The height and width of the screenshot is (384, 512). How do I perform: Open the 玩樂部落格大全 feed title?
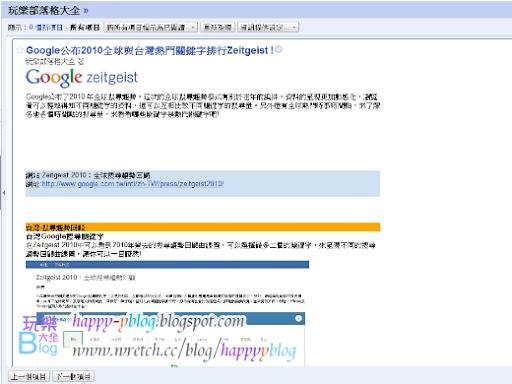point(44,11)
